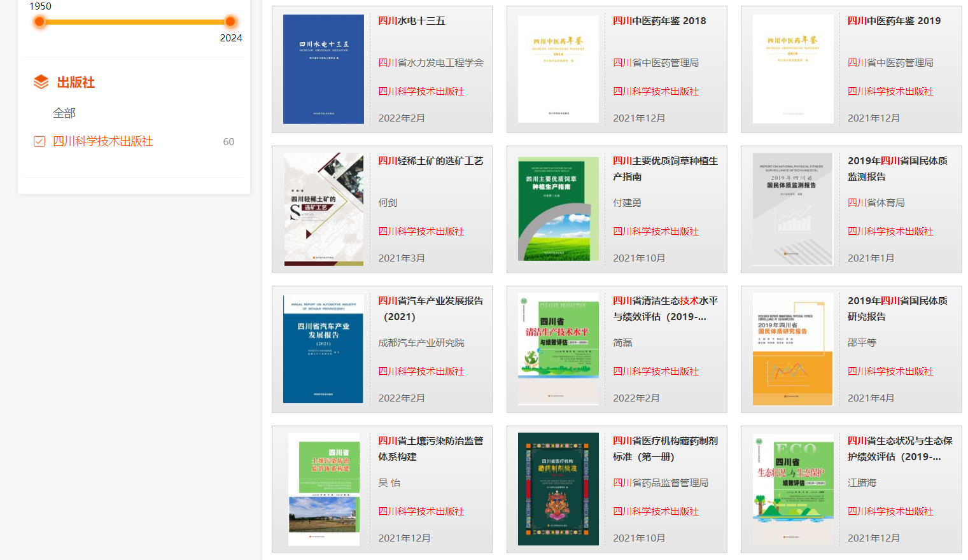
Task: Click the 2024 end handle of year slider
Action: pyautogui.click(x=230, y=22)
